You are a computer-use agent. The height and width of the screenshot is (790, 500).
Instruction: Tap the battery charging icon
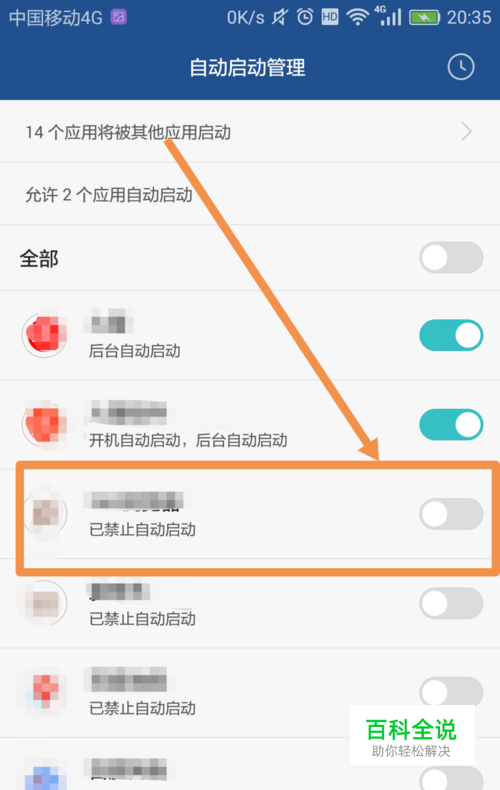(424, 18)
